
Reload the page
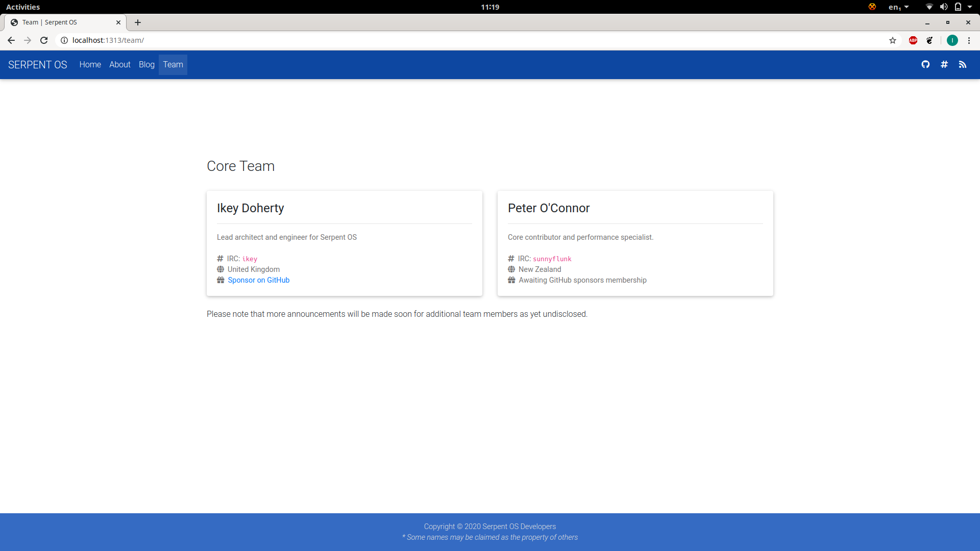tap(44, 40)
